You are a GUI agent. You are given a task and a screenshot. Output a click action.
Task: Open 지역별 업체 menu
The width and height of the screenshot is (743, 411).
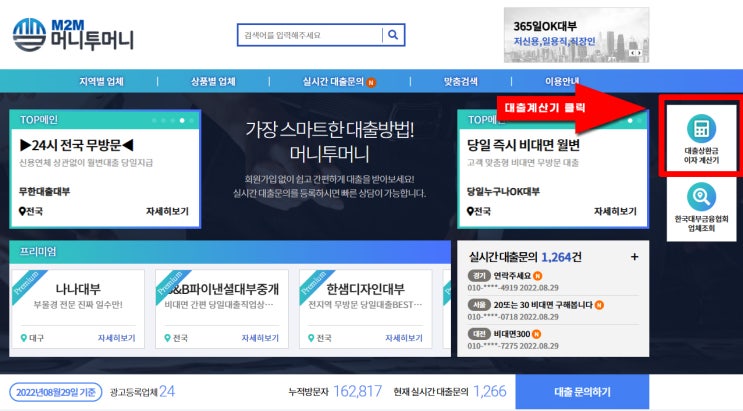101,82
